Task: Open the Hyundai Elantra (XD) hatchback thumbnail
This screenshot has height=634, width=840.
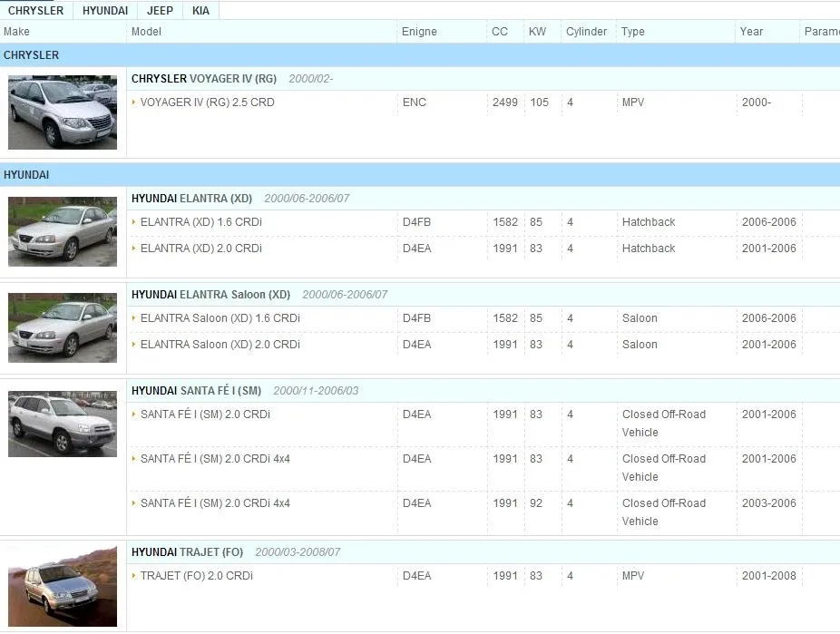Action: [x=63, y=231]
